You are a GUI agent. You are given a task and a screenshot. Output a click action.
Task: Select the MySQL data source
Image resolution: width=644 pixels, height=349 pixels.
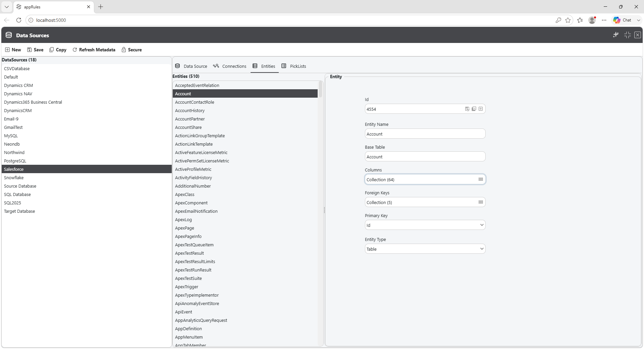pos(87,136)
